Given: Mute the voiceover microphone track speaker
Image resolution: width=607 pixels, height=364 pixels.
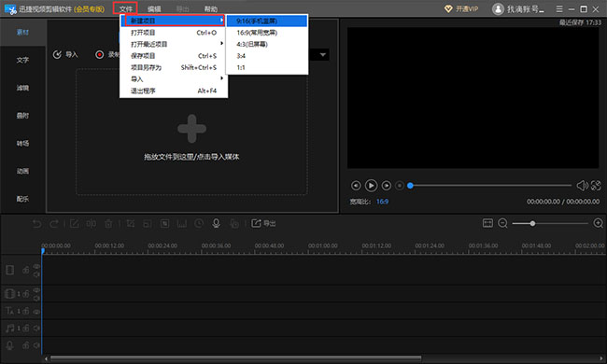Looking at the screenshot, I should (x=36, y=345).
